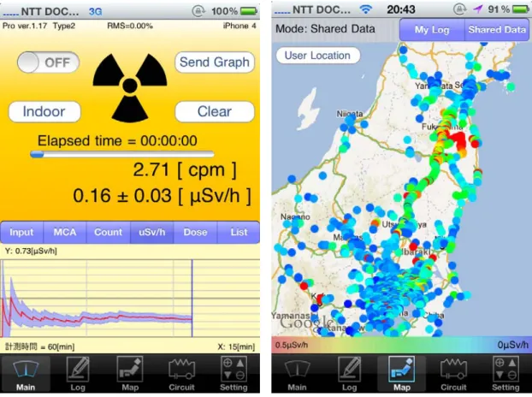
Task: Tap the Clear button
Action: pyautogui.click(x=215, y=111)
